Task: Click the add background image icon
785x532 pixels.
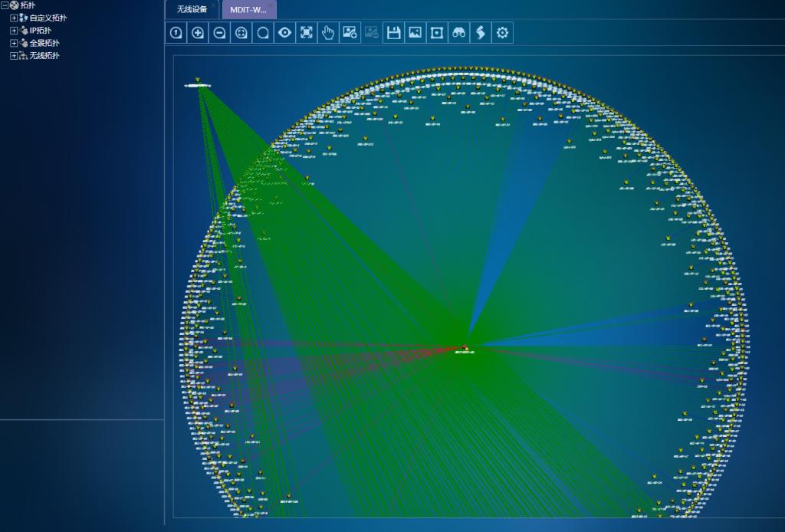Action: point(350,33)
